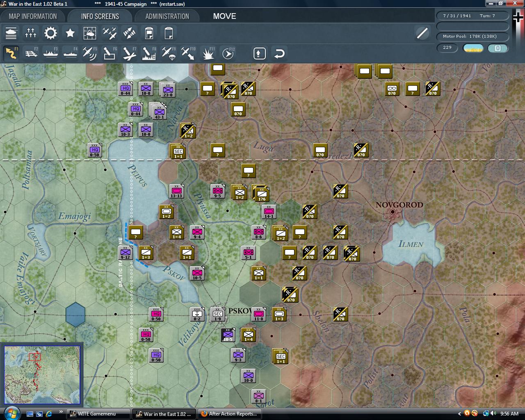Select F1 ground move mode
This screenshot has height=420, width=525.
pyautogui.click(x=11, y=53)
